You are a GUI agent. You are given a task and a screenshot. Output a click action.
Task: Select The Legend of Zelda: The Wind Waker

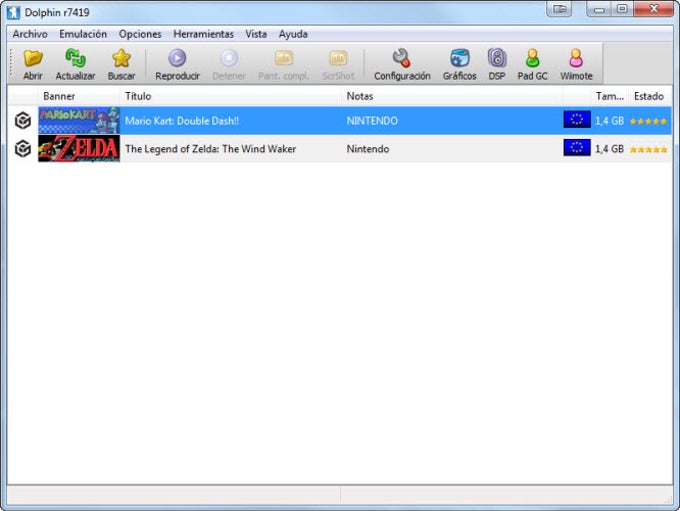pyautogui.click(x=210, y=149)
